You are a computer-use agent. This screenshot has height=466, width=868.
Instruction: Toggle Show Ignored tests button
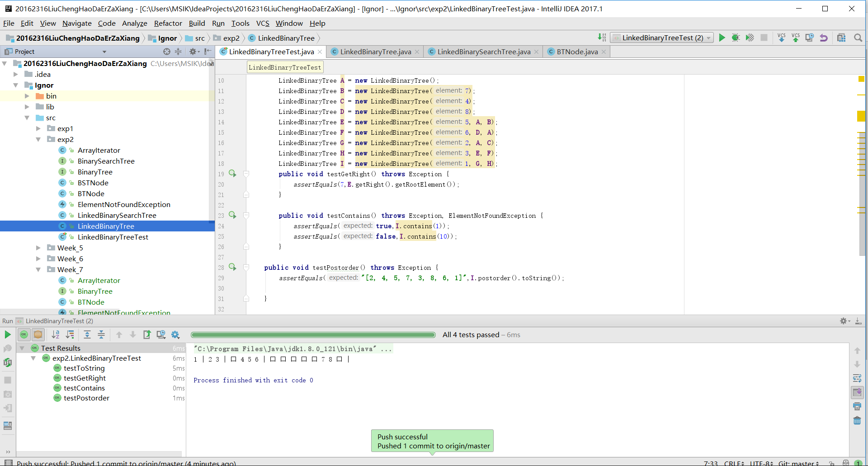pos(38,334)
